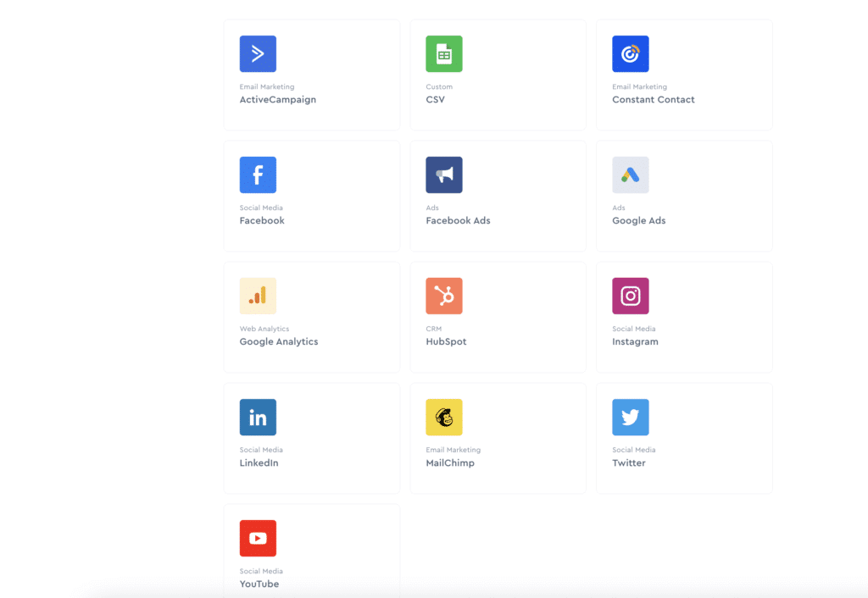The image size is (868, 598).
Task: Select the Twitter Social Media card label
Action: 629,463
